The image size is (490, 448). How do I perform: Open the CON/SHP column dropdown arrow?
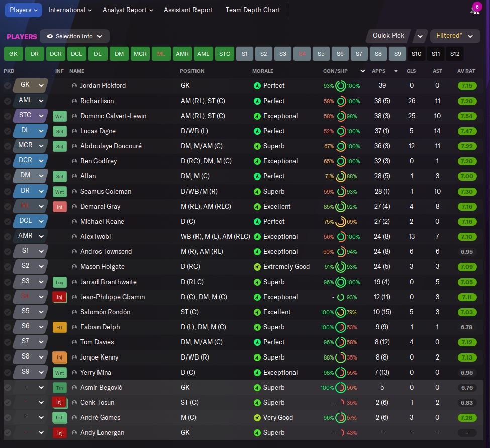[362, 71]
